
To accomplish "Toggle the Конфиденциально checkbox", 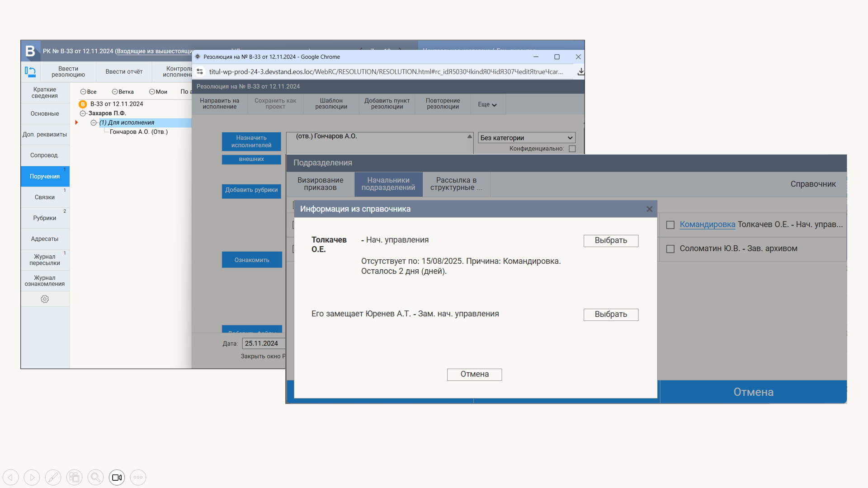I will [x=572, y=149].
